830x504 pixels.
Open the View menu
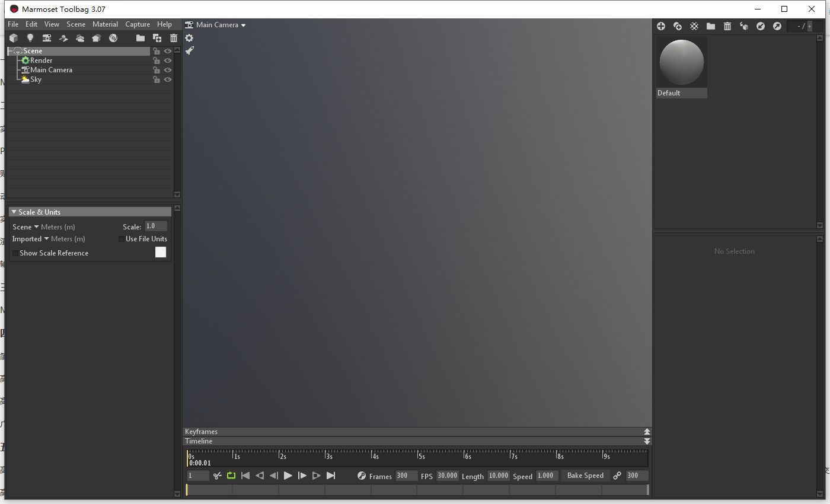click(x=52, y=24)
